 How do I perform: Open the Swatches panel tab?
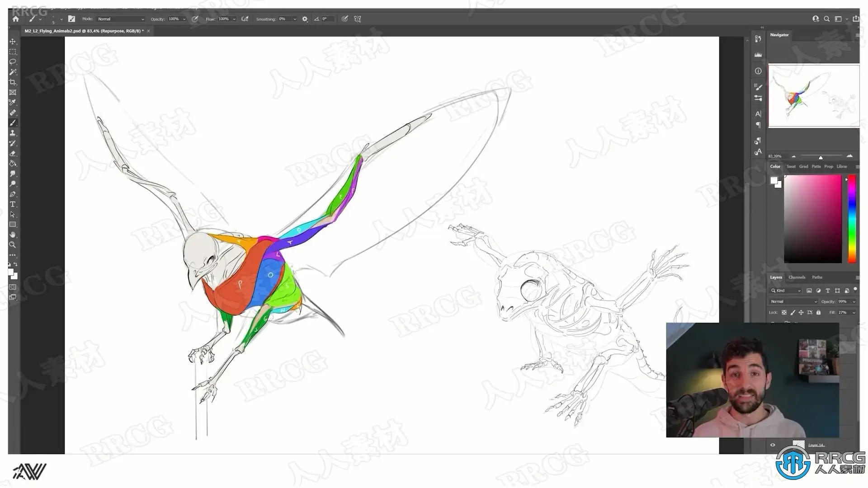coord(791,167)
